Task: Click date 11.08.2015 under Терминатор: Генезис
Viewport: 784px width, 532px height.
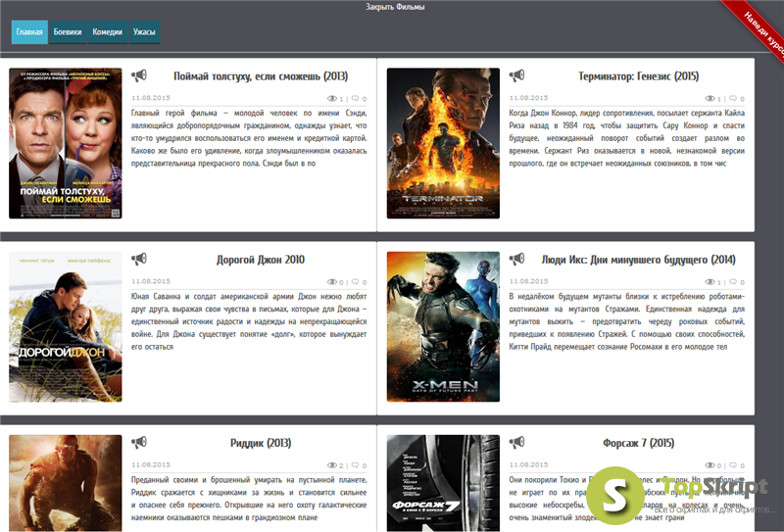Action: pyautogui.click(x=529, y=98)
